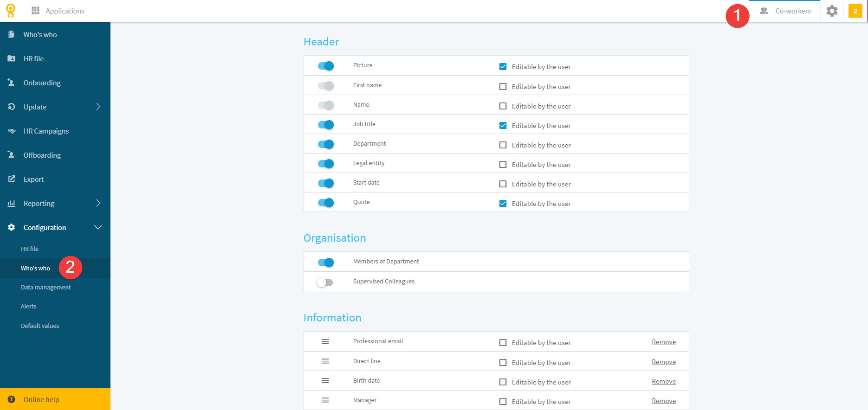Grab the Direct line reorder handle

tap(325, 361)
